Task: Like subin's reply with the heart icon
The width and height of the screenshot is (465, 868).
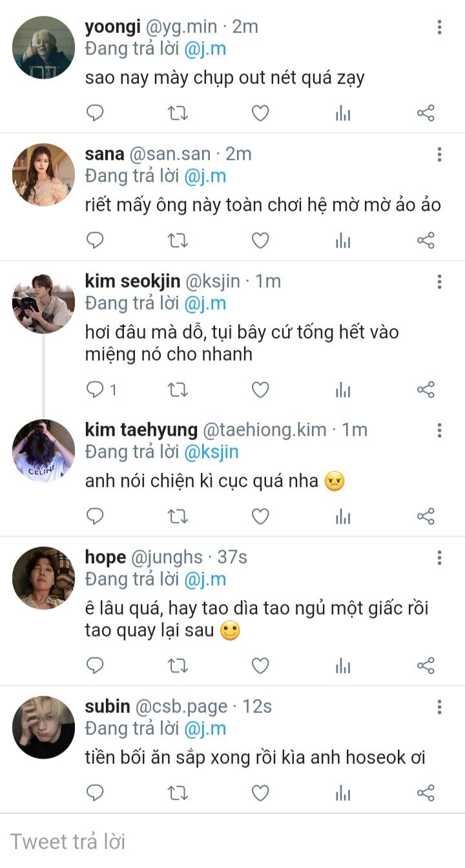Action: [260, 793]
